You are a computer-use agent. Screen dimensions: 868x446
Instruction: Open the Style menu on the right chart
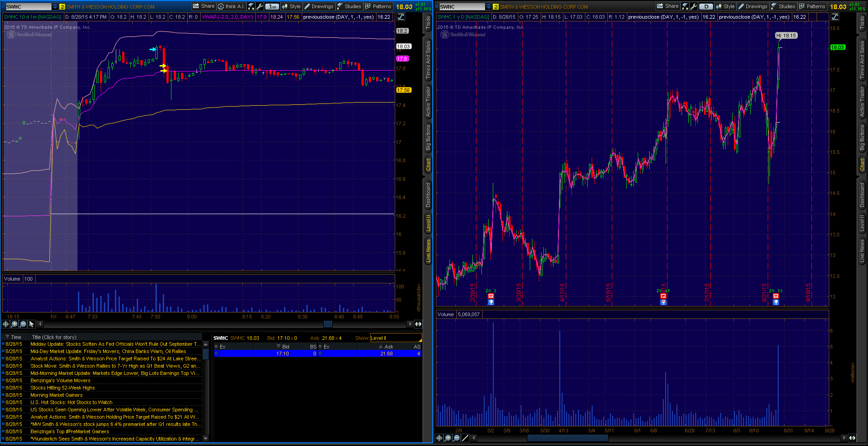(x=725, y=6)
